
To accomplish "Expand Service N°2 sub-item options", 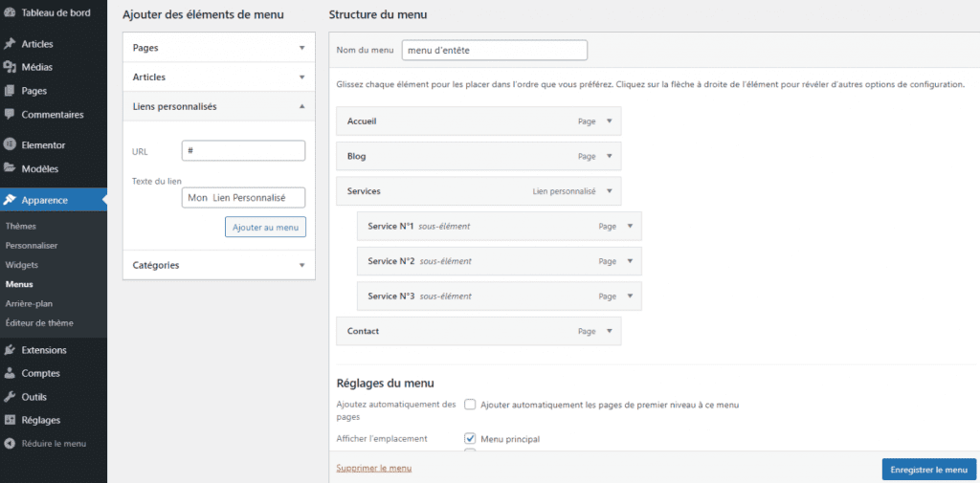I will [630, 261].
